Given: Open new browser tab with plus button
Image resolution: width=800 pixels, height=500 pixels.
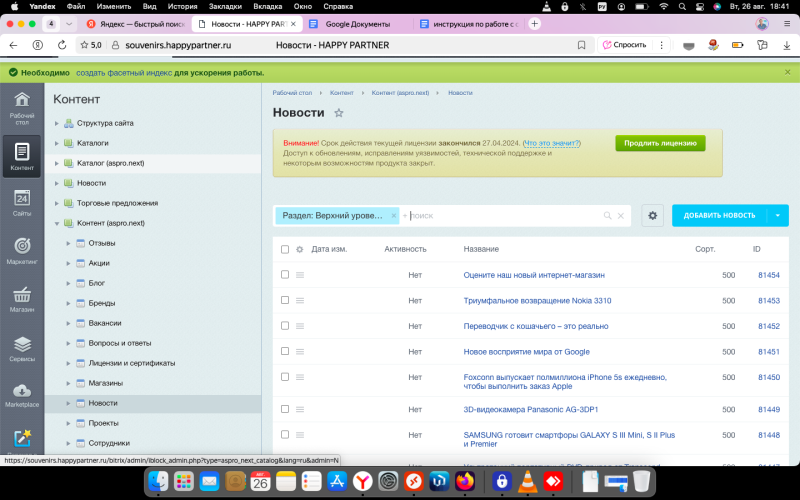Looking at the screenshot, I should click(534, 23).
